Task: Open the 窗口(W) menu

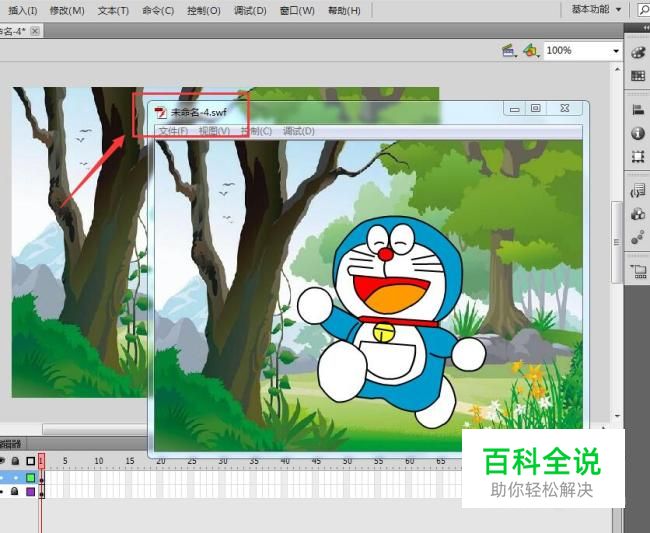Action: click(x=297, y=11)
